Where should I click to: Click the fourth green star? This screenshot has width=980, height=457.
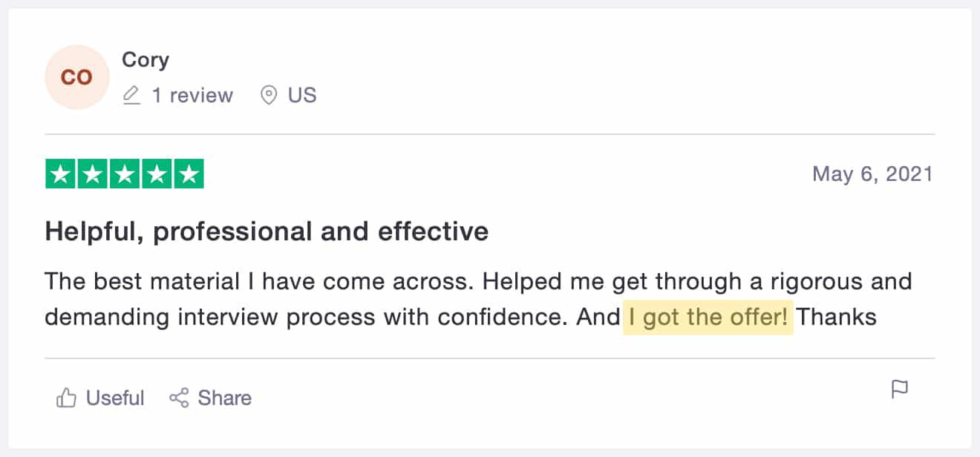click(x=157, y=174)
